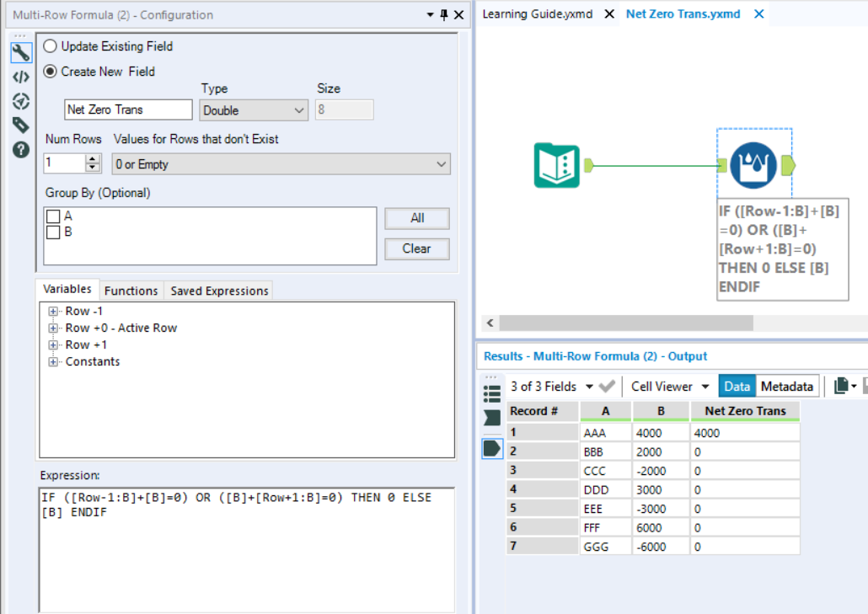The width and height of the screenshot is (868, 614).
Task: Select the Multi-Row Formula tool on canvas
Action: click(x=754, y=164)
